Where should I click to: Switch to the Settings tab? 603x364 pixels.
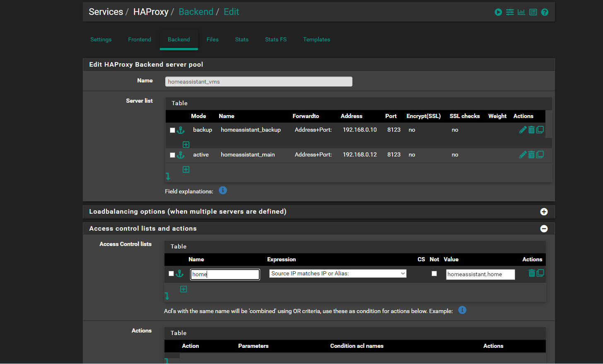pos(101,39)
